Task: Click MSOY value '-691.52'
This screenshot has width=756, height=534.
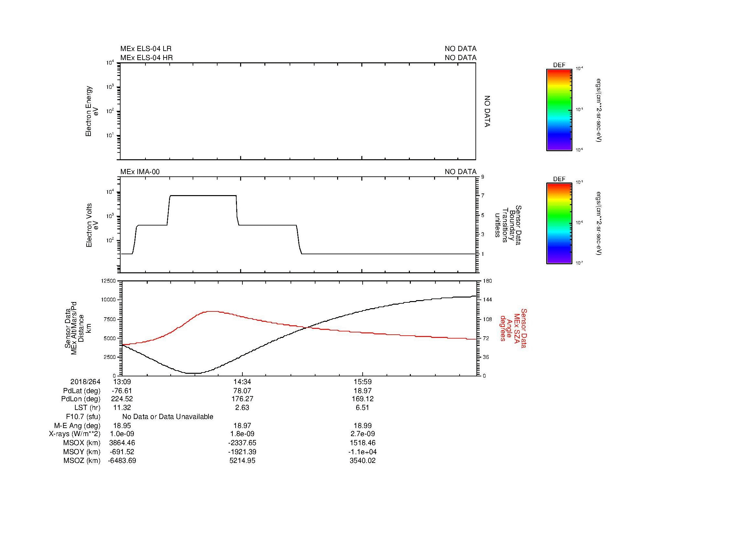Action: [x=122, y=452]
